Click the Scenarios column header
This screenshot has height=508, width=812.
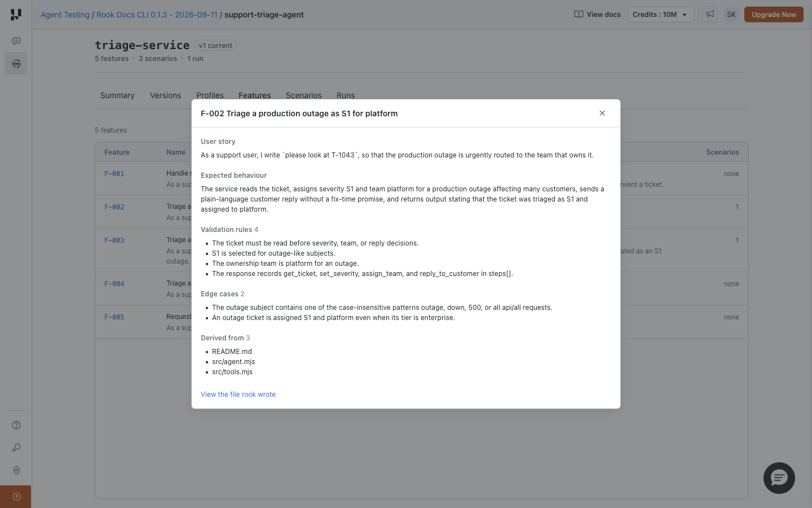click(722, 152)
